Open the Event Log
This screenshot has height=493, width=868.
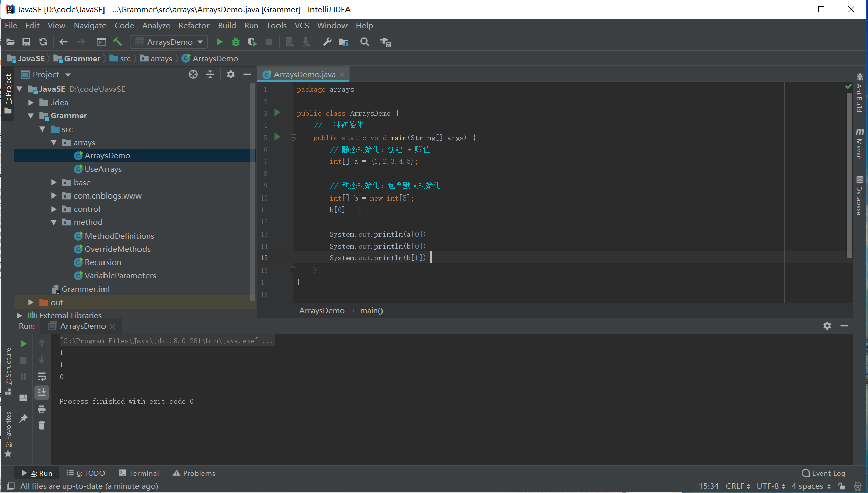[x=823, y=473]
